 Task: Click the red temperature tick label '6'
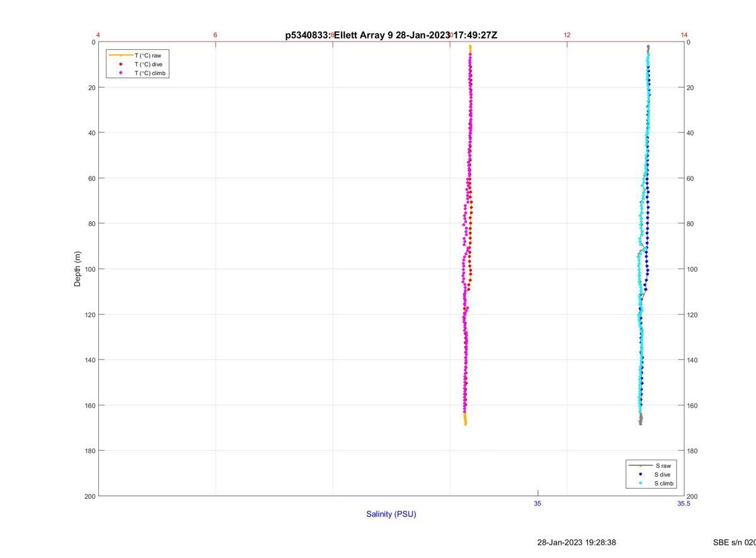coord(215,35)
